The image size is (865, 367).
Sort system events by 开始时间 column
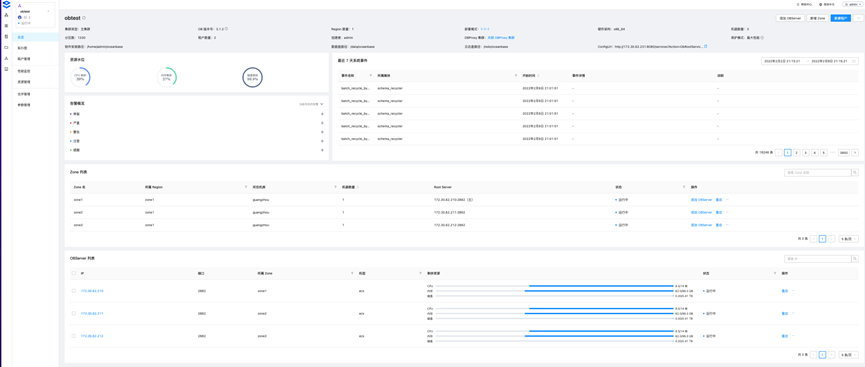tap(538, 75)
